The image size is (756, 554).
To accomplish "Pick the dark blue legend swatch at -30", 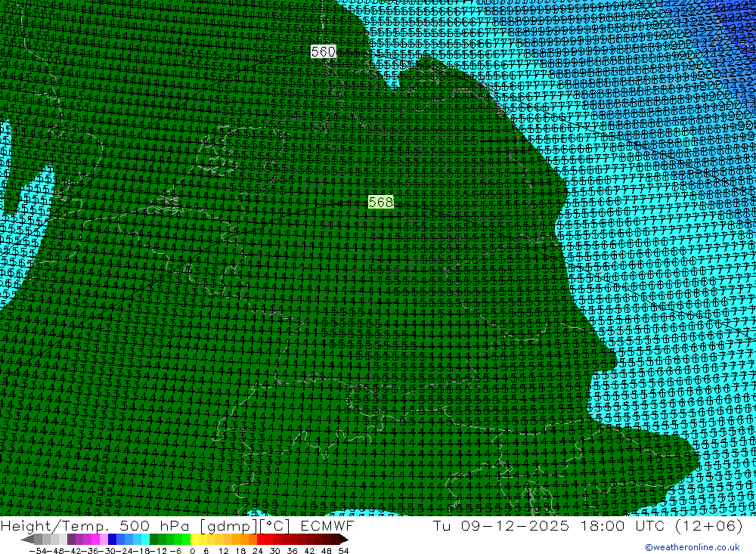I will tap(113, 539).
